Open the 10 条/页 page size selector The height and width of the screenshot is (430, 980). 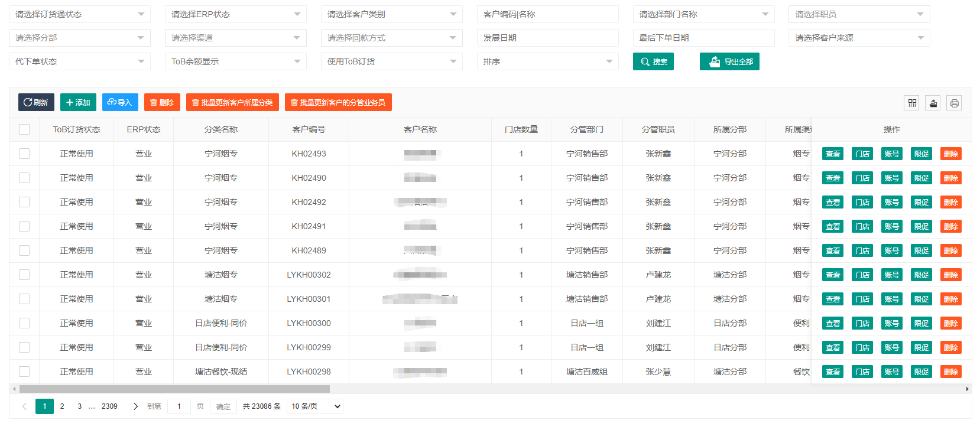tap(315, 406)
